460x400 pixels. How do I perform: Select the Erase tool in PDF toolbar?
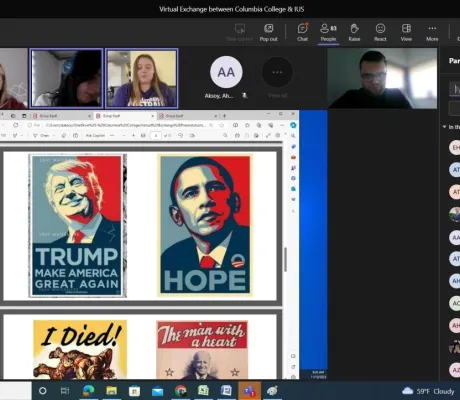click(63, 135)
